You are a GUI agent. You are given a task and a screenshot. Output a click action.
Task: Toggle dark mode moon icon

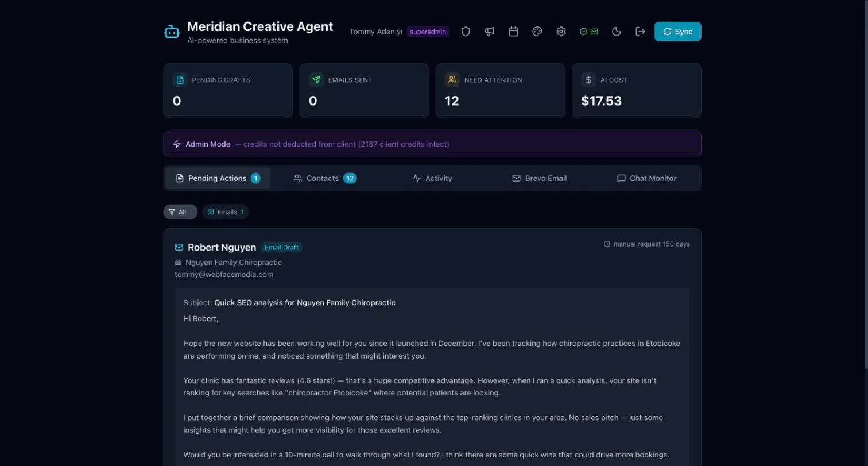pos(617,32)
